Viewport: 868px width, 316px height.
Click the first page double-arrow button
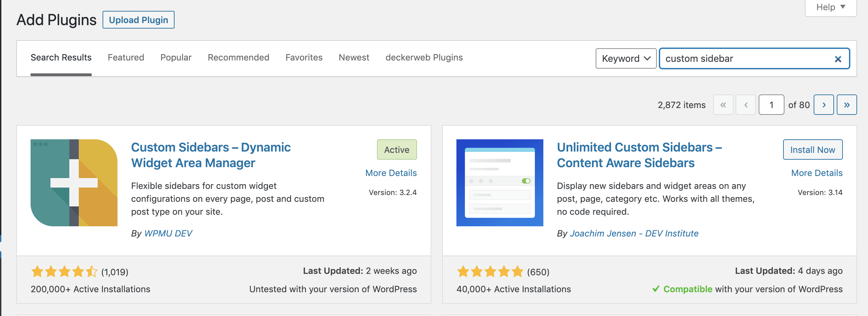click(x=723, y=105)
